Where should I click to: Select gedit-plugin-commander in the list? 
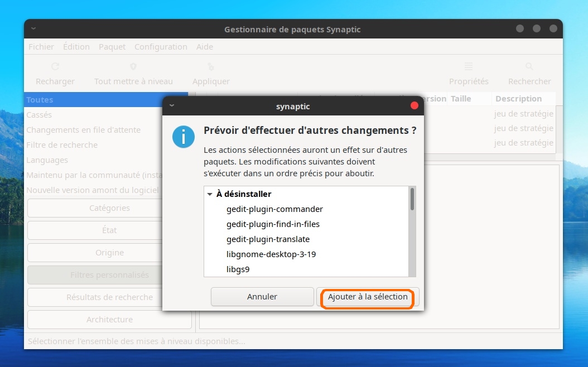(274, 209)
